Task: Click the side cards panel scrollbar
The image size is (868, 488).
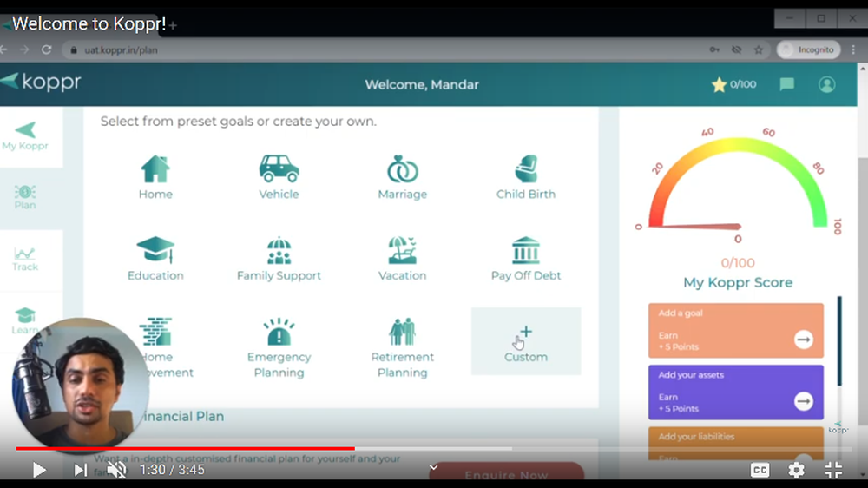Action: pos(839,340)
